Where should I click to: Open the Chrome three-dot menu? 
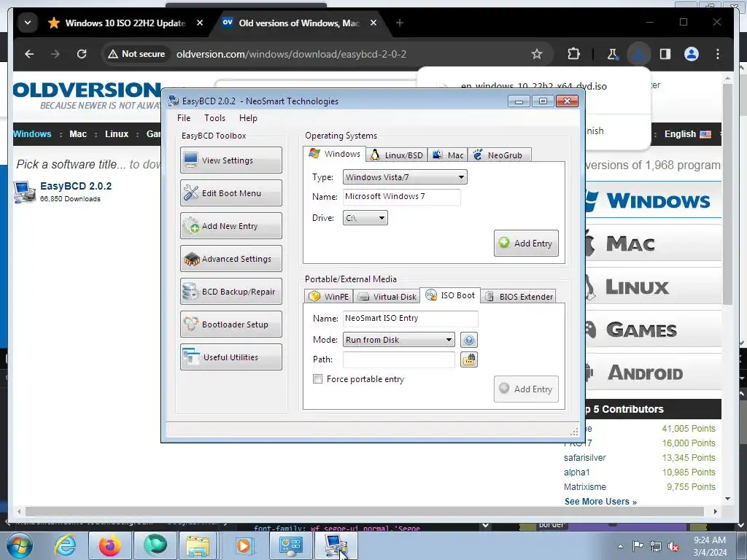pyautogui.click(x=718, y=54)
